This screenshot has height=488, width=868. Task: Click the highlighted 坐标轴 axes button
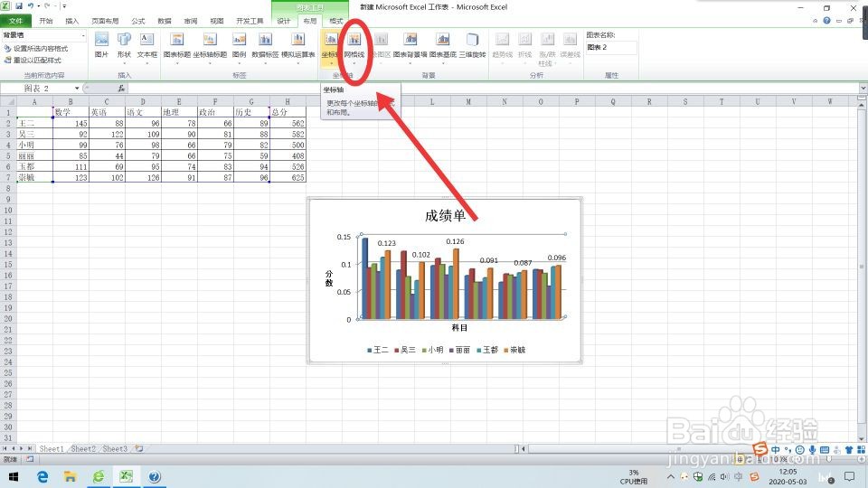coord(331,47)
